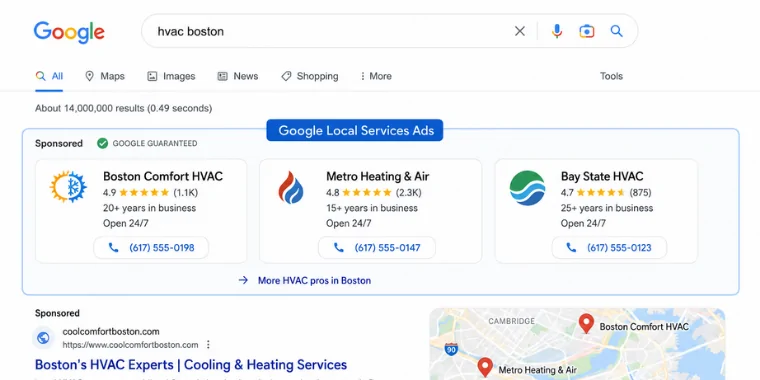This screenshot has height=380, width=760.
Task: Call Bay State HVAC at (617) 555-0123
Action: (609, 248)
